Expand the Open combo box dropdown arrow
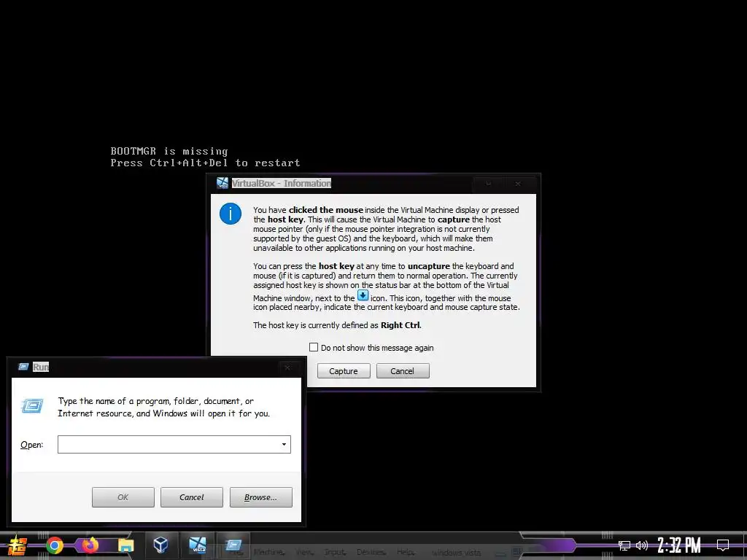 point(284,444)
